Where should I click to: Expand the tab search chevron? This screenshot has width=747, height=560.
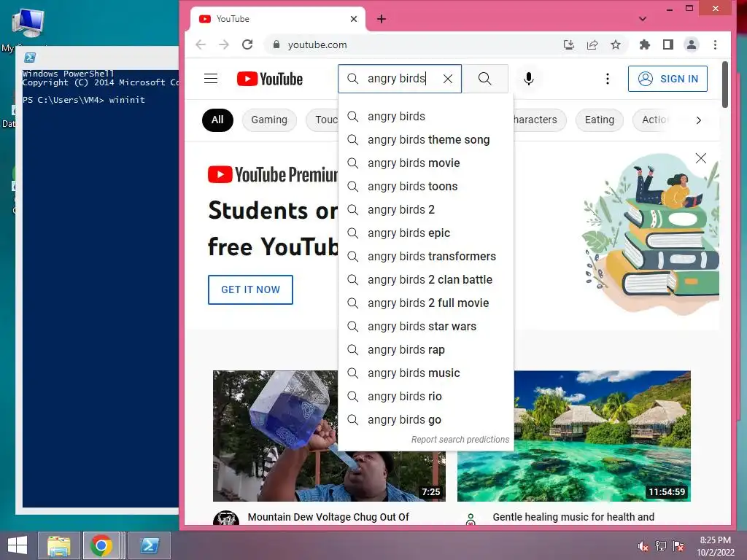tap(643, 19)
